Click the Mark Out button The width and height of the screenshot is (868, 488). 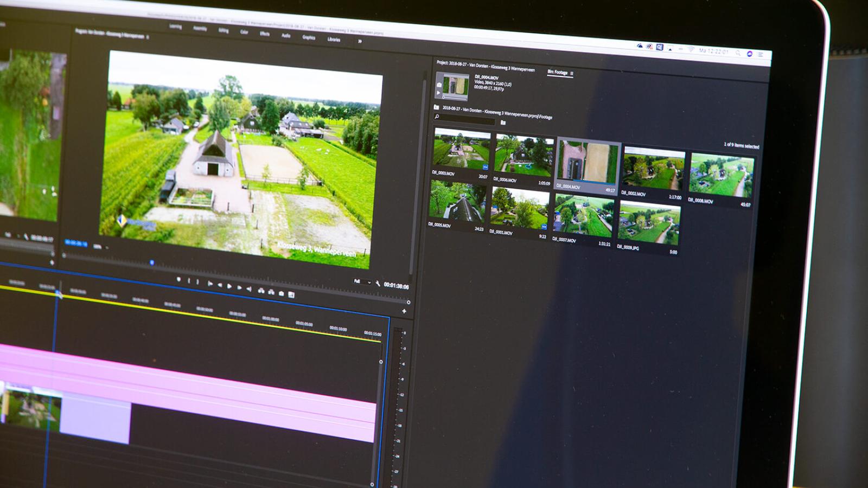pos(197,282)
